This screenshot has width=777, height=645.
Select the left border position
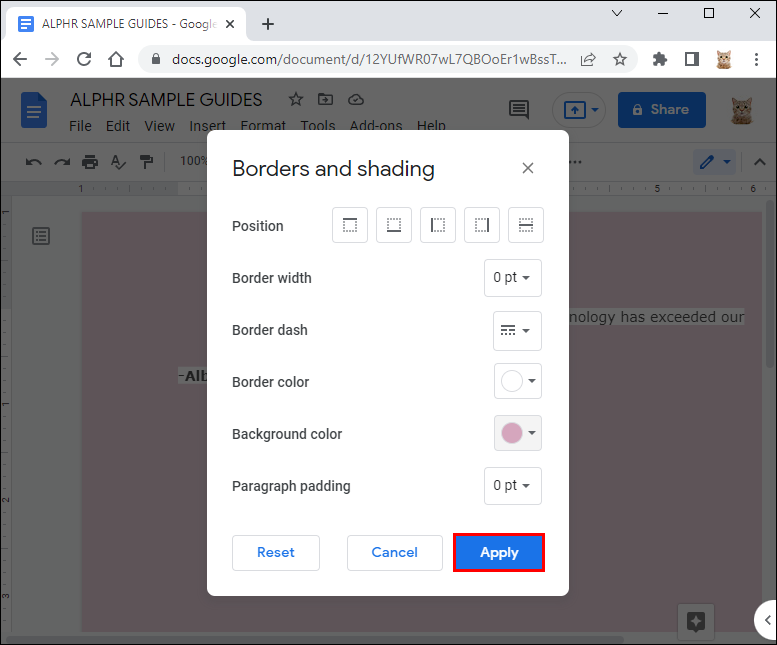click(438, 225)
